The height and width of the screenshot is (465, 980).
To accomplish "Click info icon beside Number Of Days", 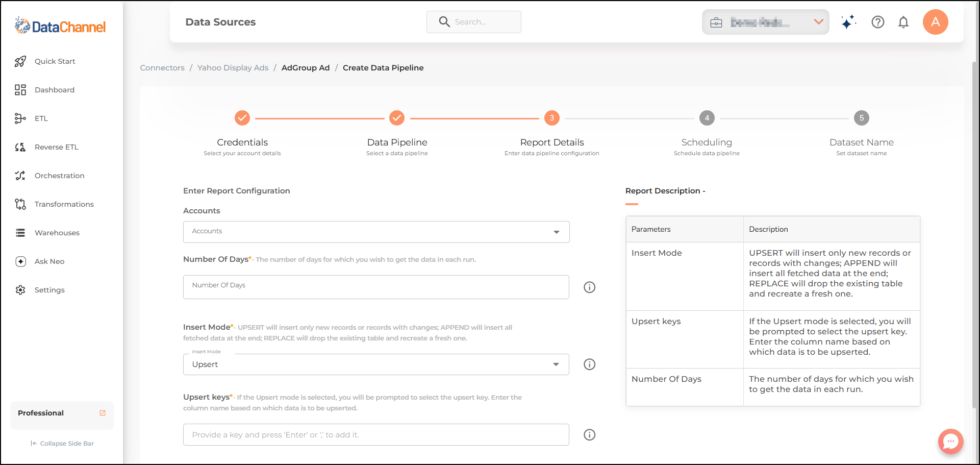I will (590, 287).
